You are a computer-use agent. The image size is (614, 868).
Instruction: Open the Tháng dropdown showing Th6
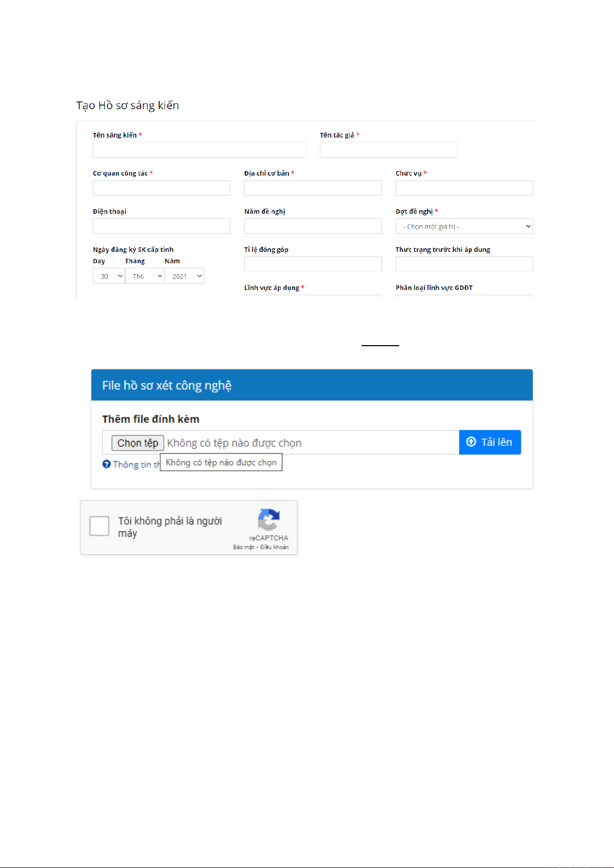145,276
